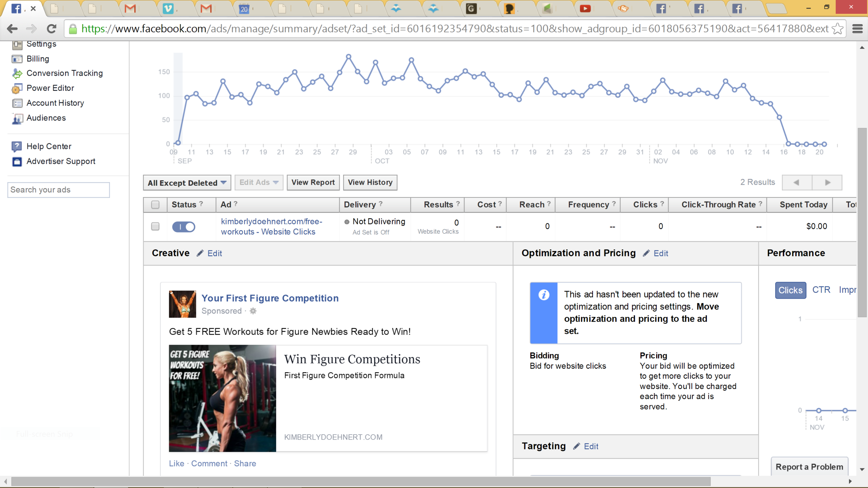Image resolution: width=868 pixels, height=488 pixels.
Task: Open Conversion Tracking via its icon
Action: [x=17, y=73]
